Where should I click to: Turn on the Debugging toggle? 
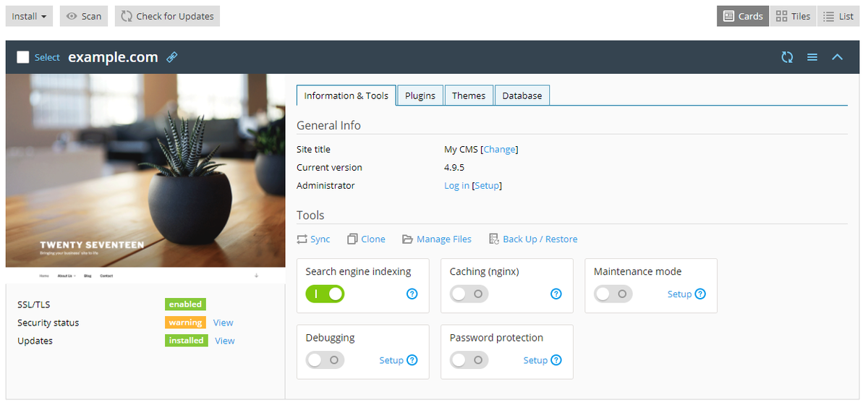(325, 360)
